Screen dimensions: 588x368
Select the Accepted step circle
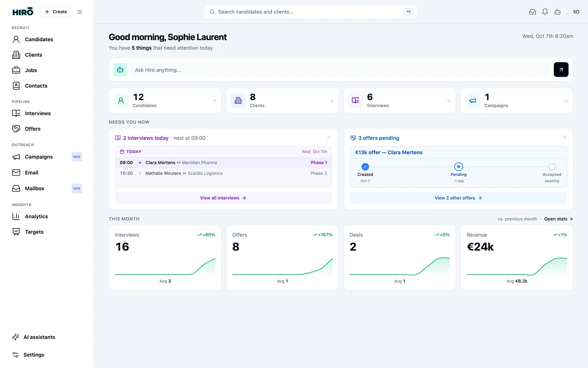click(x=552, y=166)
